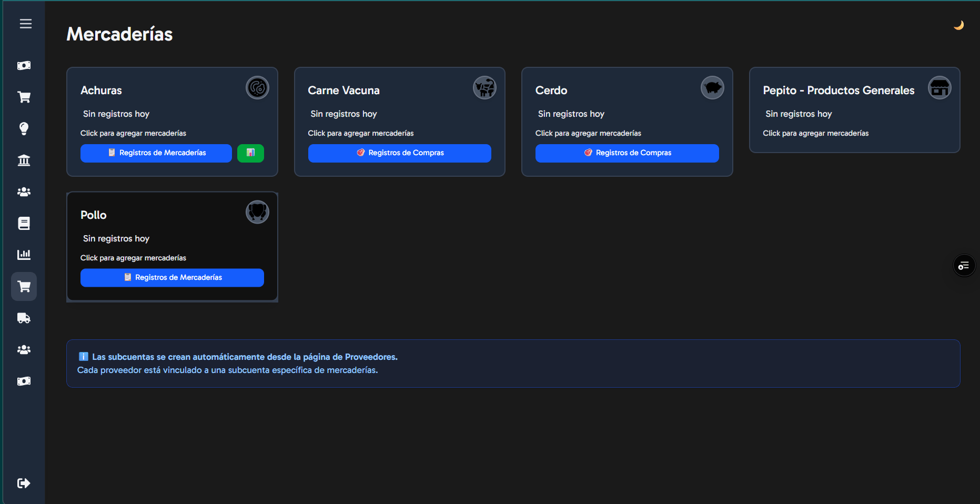Open the delivery truck sidebar icon
Image resolution: width=980 pixels, height=504 pixels.
click(x=24, y=318)
